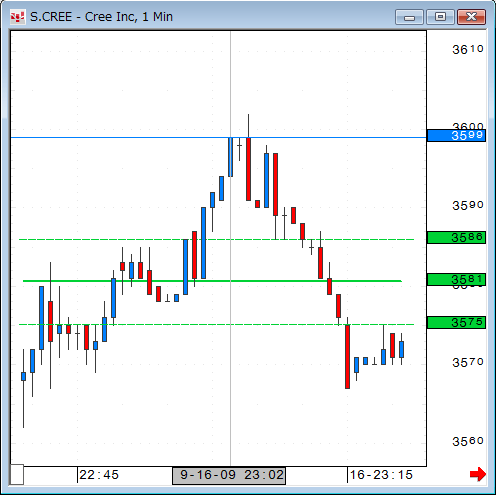Click the 3610 price axis label
The height and width of the screenshot is (495, 496).
pyautogui.click(x=467, y=50)
